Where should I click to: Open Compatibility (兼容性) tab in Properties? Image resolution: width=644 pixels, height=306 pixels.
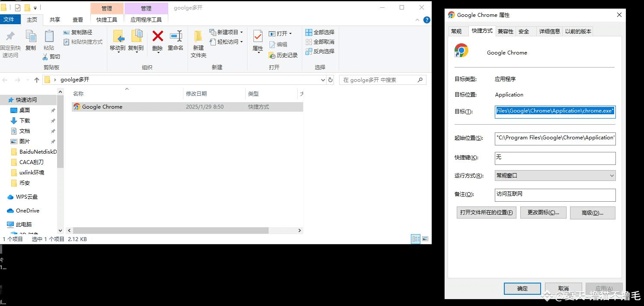tap(505, 31)
